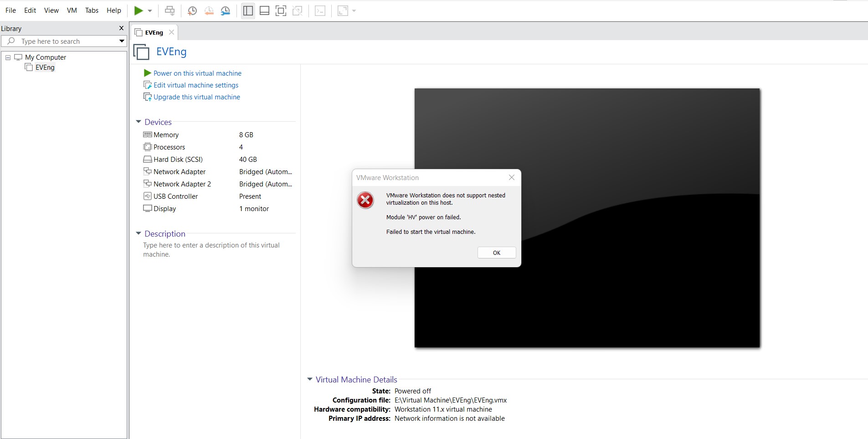868x439 pixels.
Task: Collapse the Description section
Action: pyautogui.click(x=139, y=233)
